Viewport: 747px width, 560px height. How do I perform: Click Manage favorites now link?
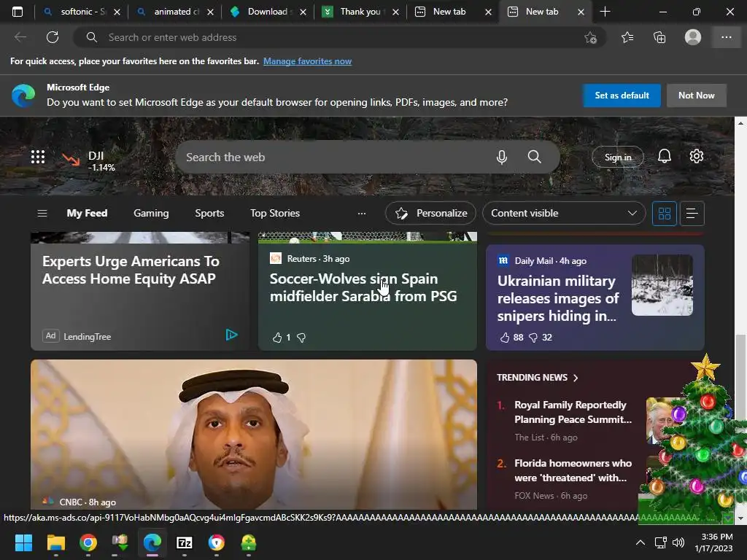click(x=307, y=61)
